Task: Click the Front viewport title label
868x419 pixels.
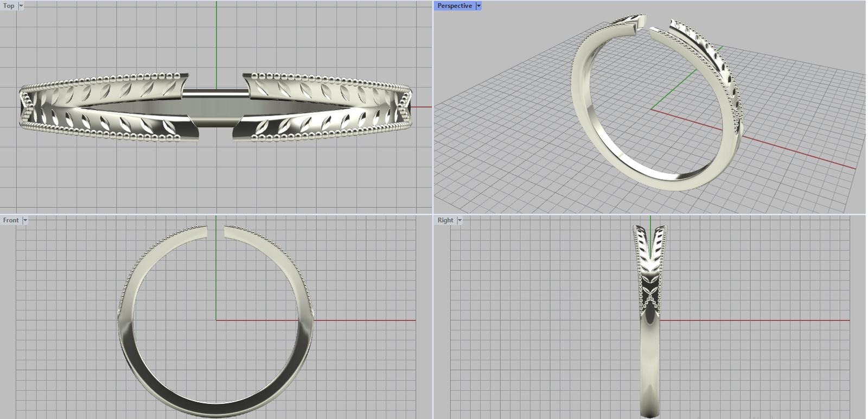Action: tap(10, 220)
